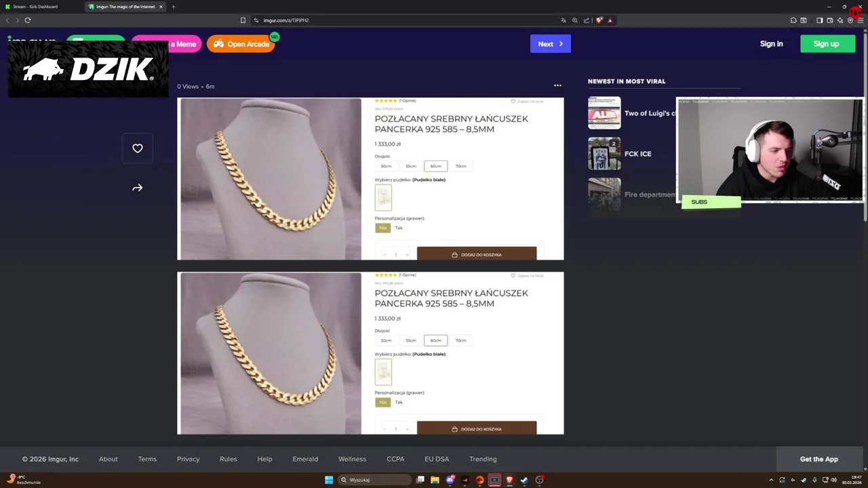Click the right arrow share icon beside the post
Image resolution: width=868 pixels, height=488 pixels.
pos(138,188)
